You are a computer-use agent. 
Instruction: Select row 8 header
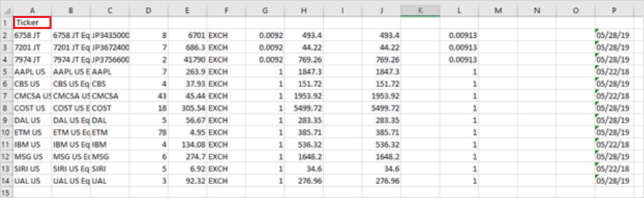7,108
